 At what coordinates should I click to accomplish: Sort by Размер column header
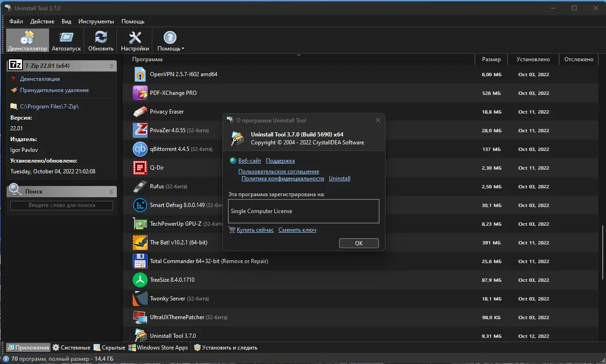pyautogui.click(x=492, y=59)
